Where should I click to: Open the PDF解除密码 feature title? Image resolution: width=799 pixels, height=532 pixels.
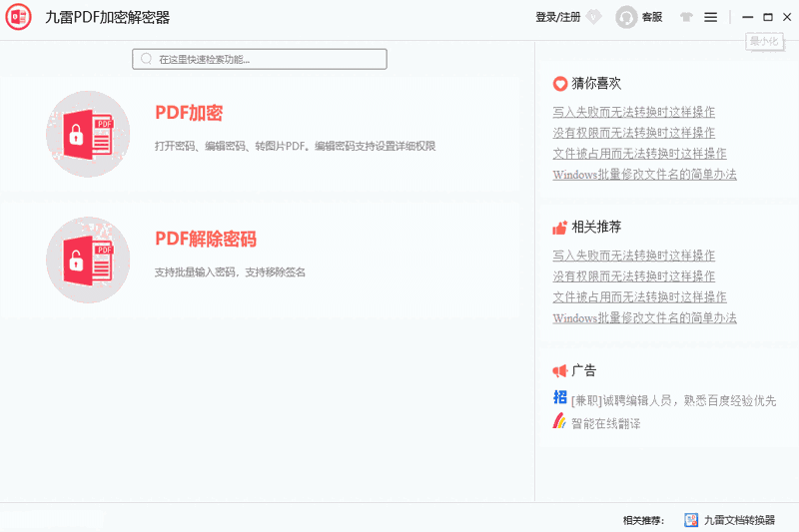click(206, 239)
